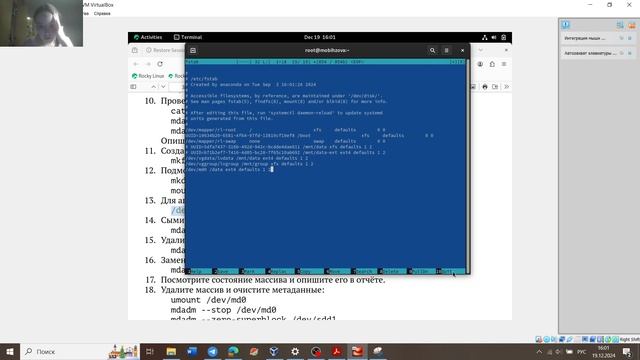This screenshot has width=640, height=360.
Task: Open the clock showing Dec 19 16:01
Action: pyautogui.click(x=320, y=37)
